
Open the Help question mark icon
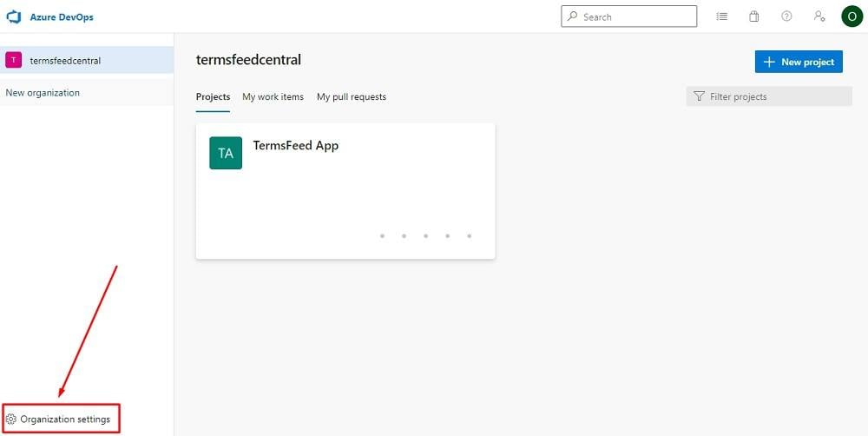click(786, 17)
